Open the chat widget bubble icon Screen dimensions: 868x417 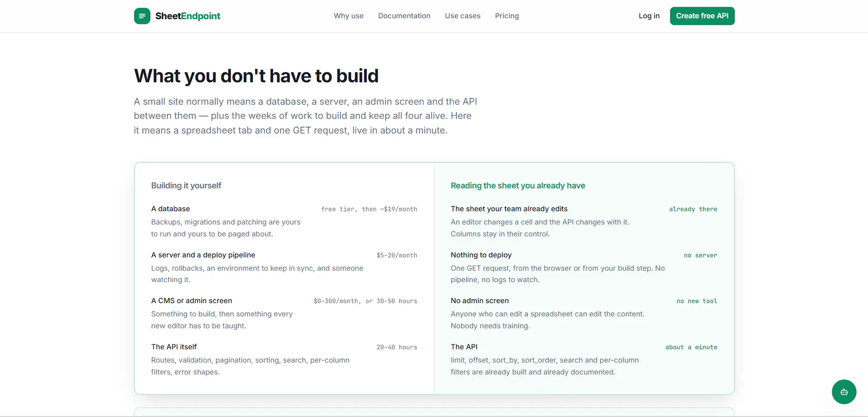pyautogui.click(x=844, y=392)
